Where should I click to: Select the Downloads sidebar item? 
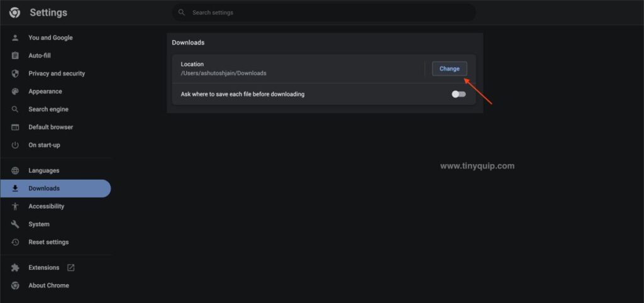click(x=55, y=189)
